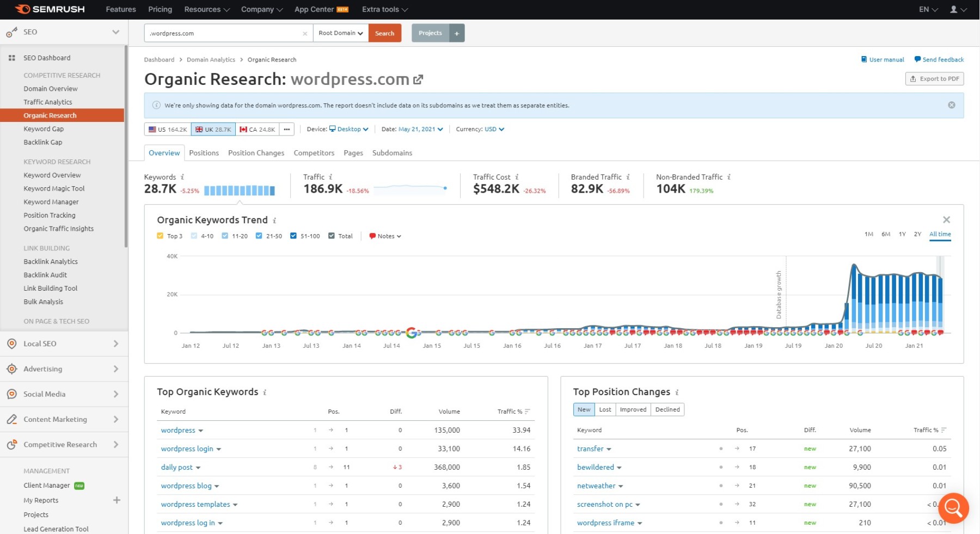This screenshot has height=534, width=980.
Task: Click the info icon next to Traffic metric
Action: (330, 177)
